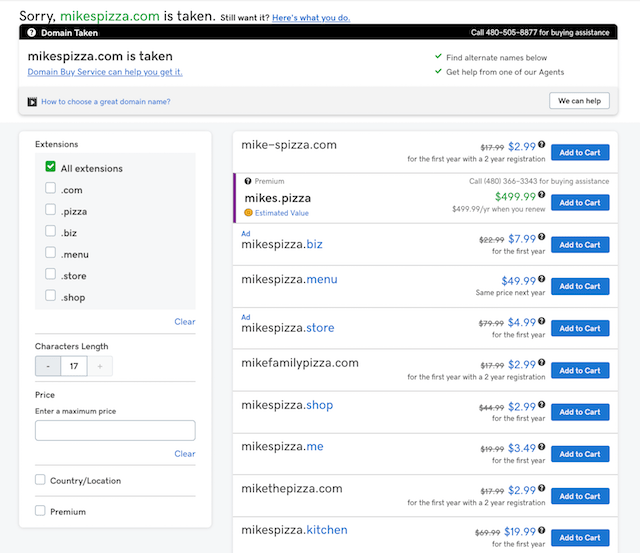Clear the selected extensions filter
The image size is (640, 553).
tap(185, 322)
